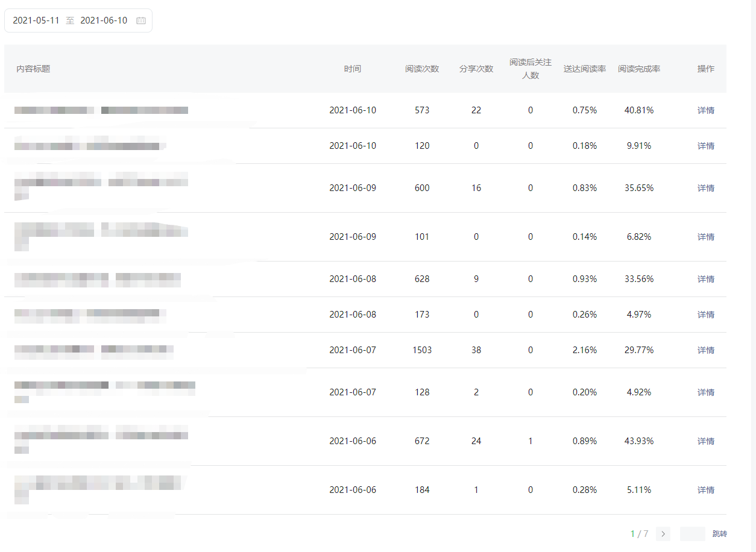The width and height of the screenshot is (756, 552).
Task: Click the calendar icon in date picker
Action: tap(141, 20)
